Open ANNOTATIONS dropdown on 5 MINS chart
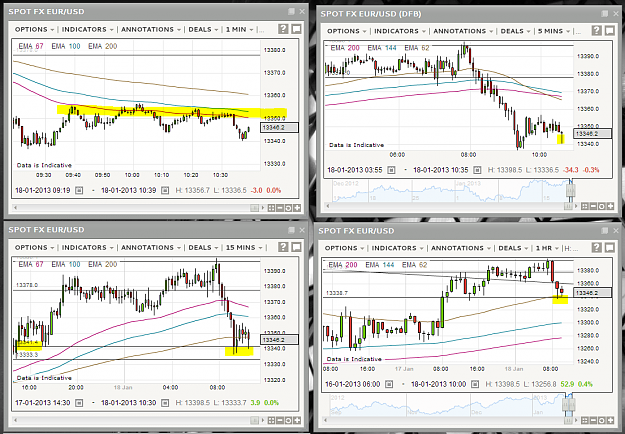 (463, 31)
